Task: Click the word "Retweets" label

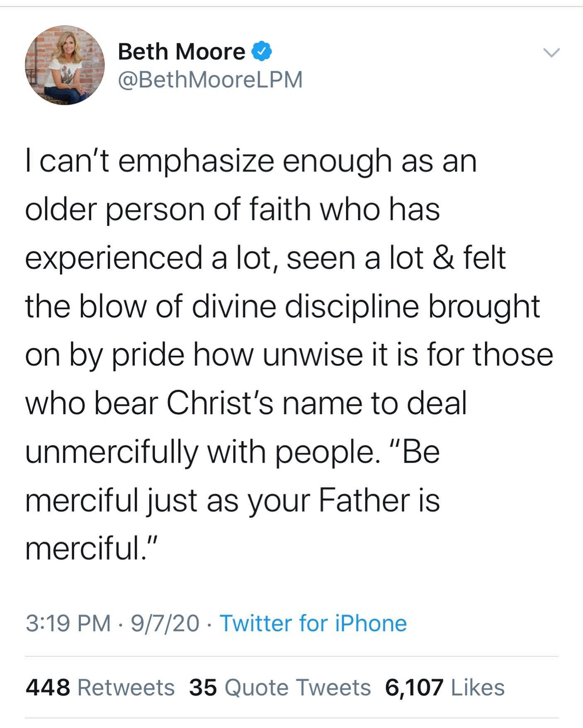Action: [126, 687]
